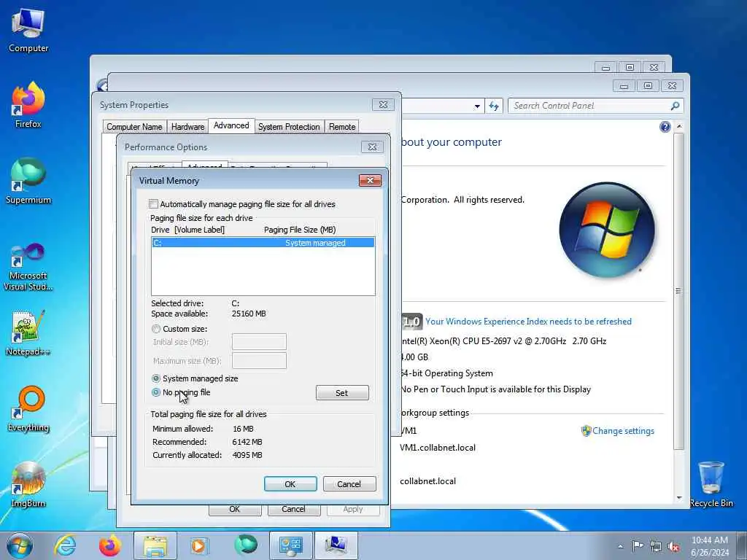Open the ImgBurn desktop shortcut
The width and height of the screenshot is (747, 560).
(x=28, y=485)
